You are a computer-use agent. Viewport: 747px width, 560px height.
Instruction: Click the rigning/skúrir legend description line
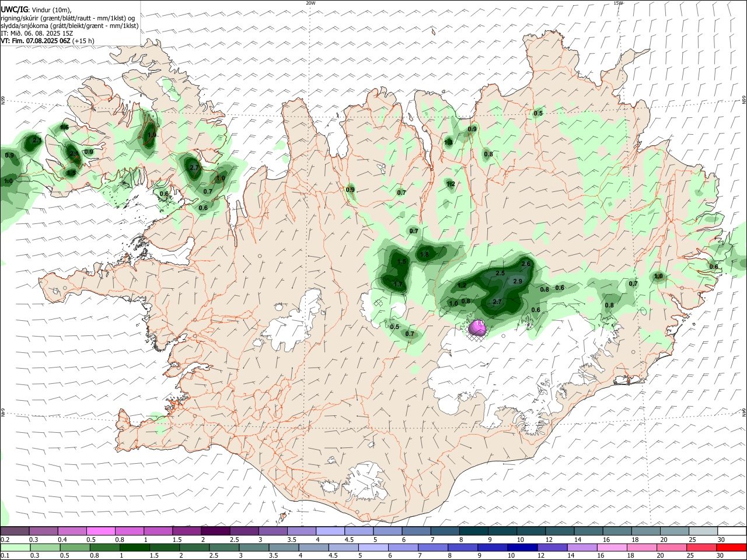(x=68, y=17)
